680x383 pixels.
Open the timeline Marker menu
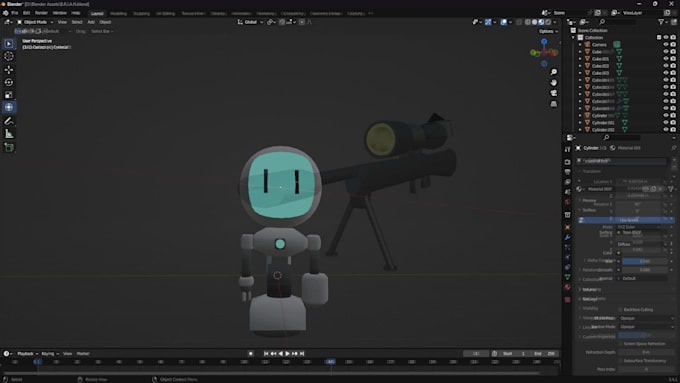(x=83, y=354)
